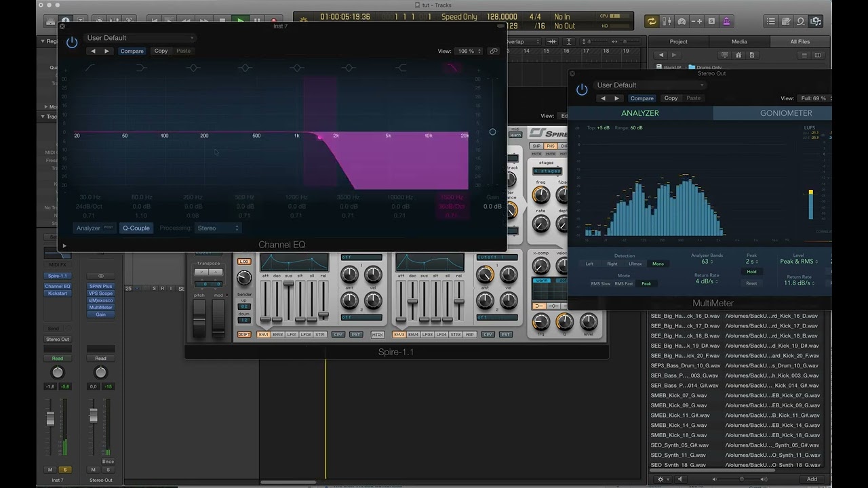
Task: Select the Mono detection mode in MultiMeter
Action: point(658,264)
